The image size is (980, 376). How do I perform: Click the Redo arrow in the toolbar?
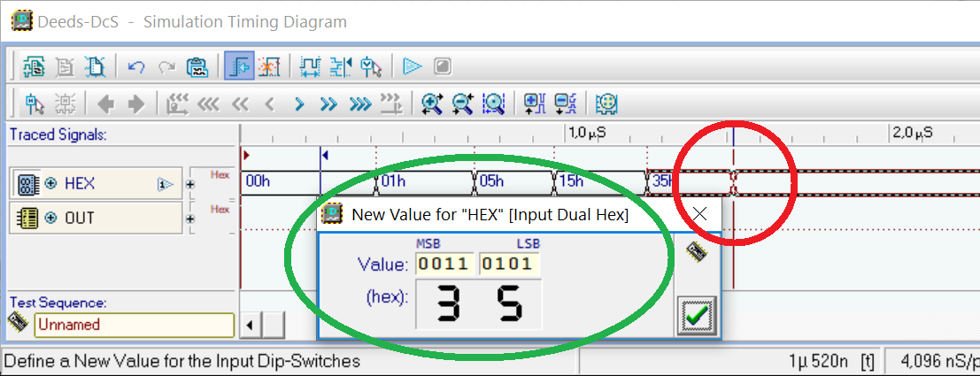[166, 67]
